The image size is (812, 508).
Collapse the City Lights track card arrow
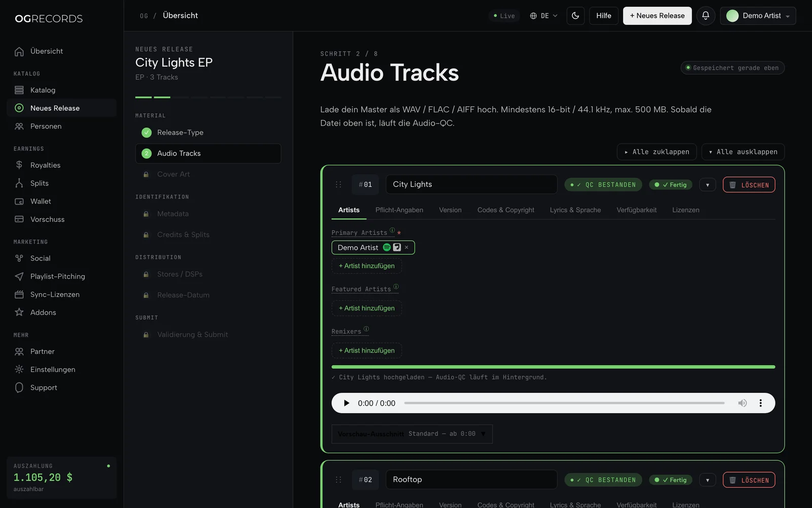pos(707,185)
